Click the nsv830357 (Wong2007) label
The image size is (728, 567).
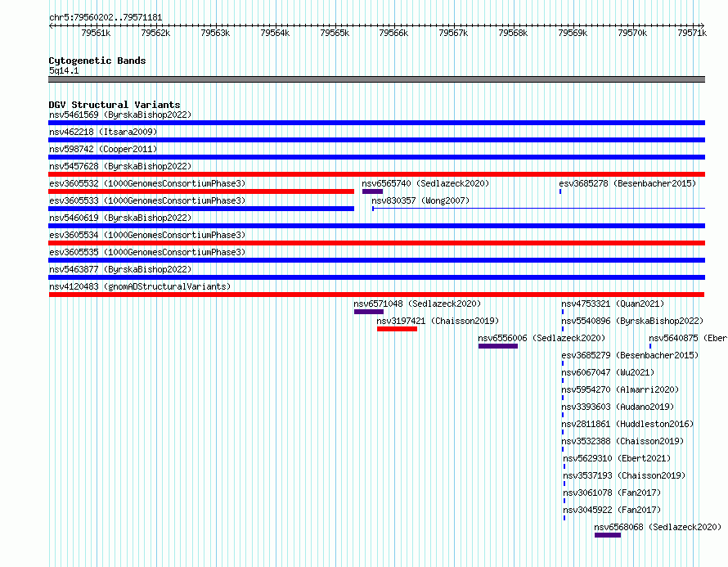click(420, 200)
